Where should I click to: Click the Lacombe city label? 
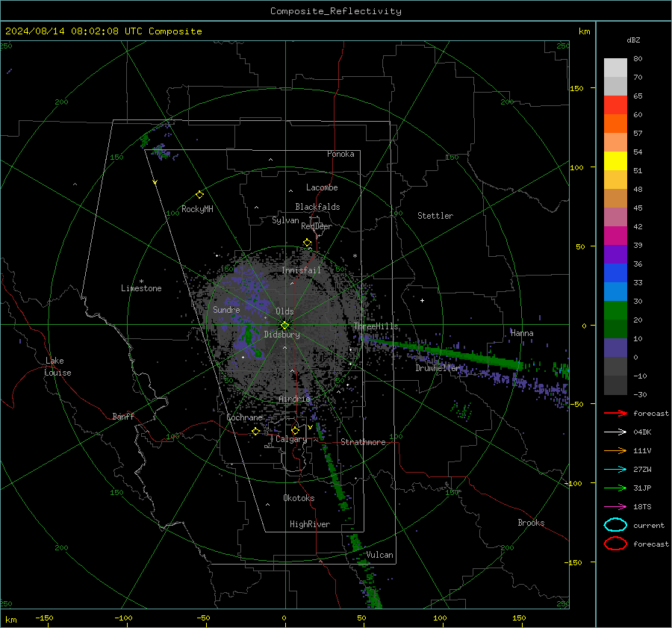click(x=322, y=187)
